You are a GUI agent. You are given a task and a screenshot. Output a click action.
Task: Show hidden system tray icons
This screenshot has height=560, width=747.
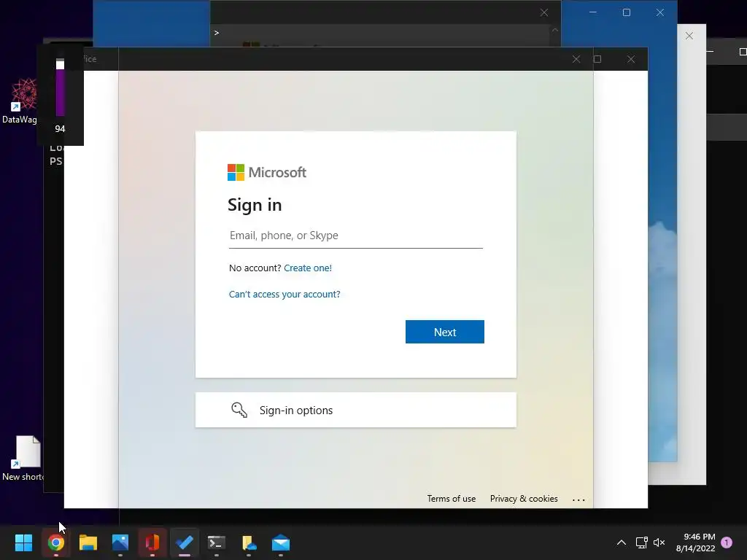click(622, 542)
